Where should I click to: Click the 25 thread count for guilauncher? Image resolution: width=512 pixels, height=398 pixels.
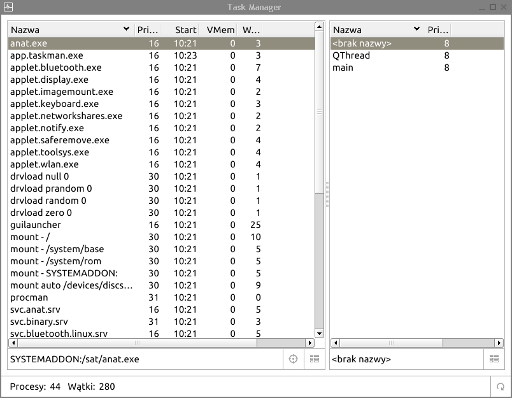(255, 225)
